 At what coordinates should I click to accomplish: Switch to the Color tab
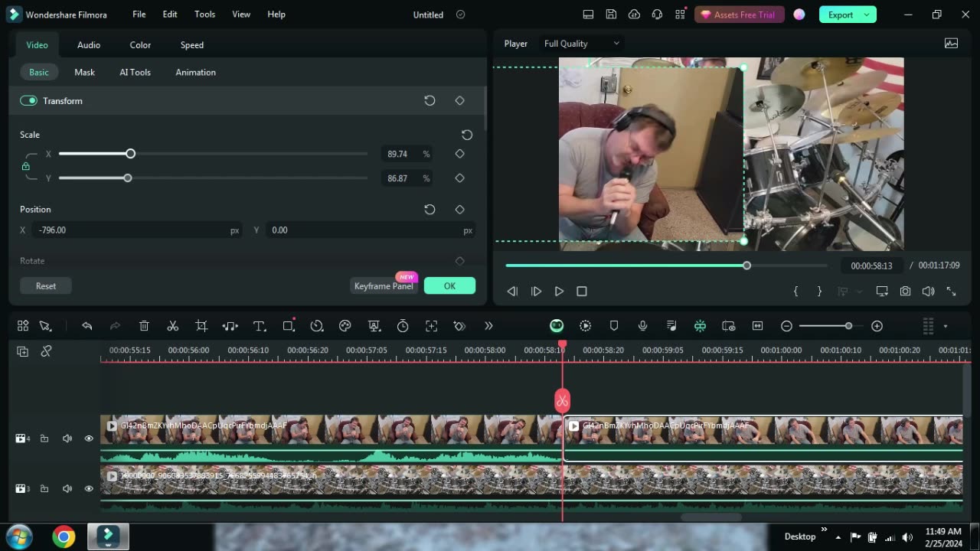coord(140,45)
